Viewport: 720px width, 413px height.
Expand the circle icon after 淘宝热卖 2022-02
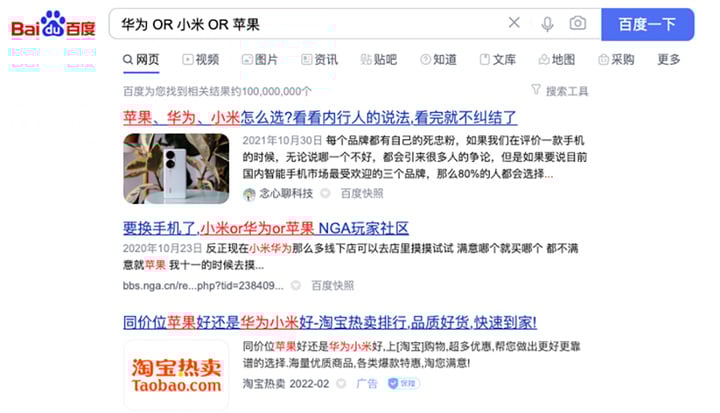(x=341, y=384)
